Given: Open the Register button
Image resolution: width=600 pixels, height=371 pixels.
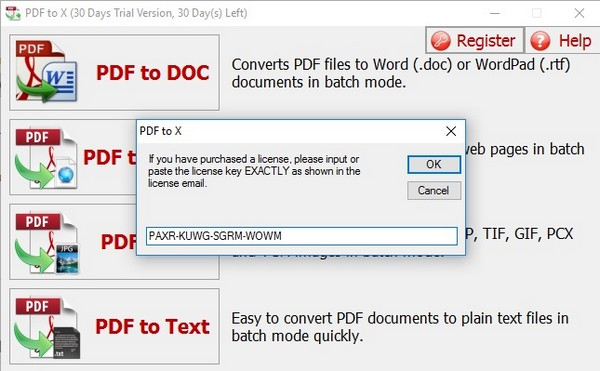Looking at the screenshot, I should (x=474, y=40).
